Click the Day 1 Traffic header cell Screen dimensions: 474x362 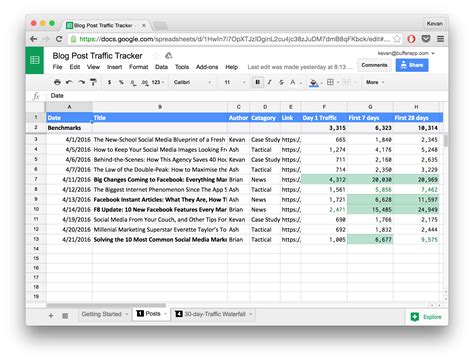324,118
